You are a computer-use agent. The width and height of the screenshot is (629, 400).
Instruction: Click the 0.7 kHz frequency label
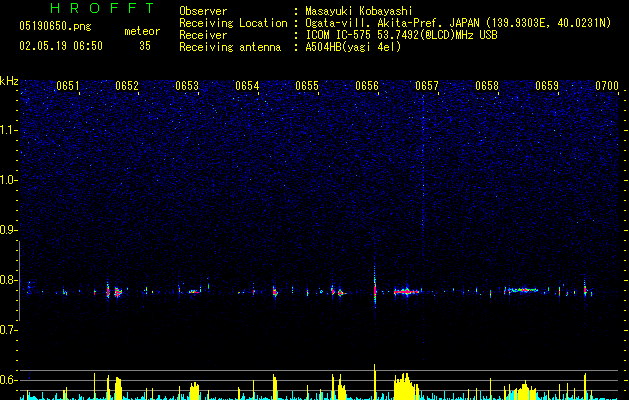[x=9, y=330]
